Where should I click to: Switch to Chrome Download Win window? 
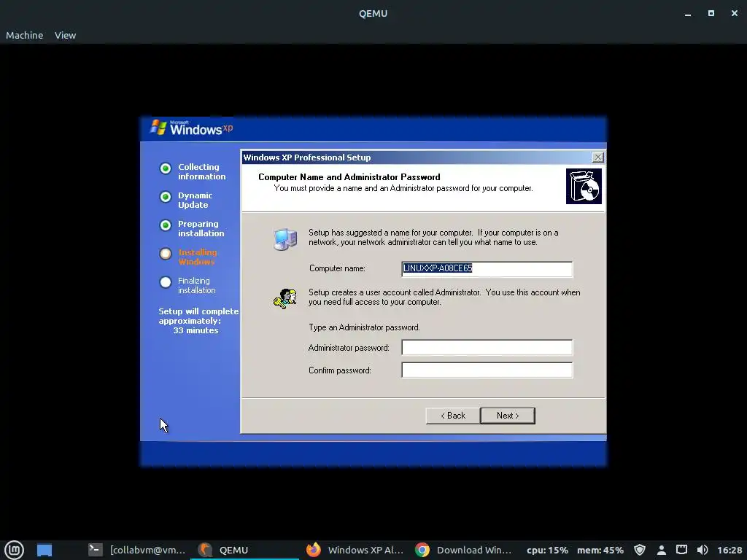tap(463, 550)
